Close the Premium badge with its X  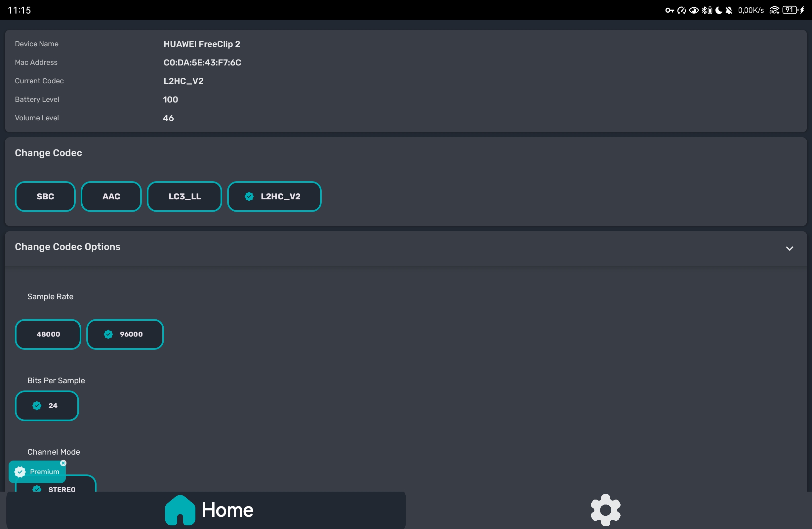click(63, 463)
